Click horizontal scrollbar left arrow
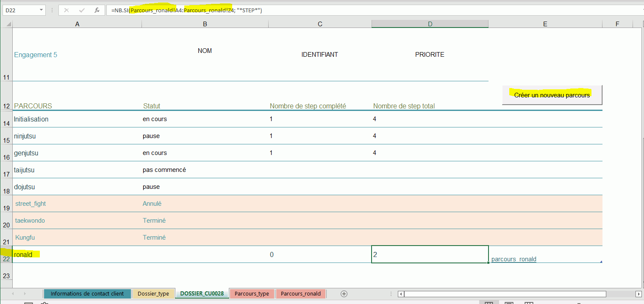Viewport: 644px width, 304px height. click(401, 294)
